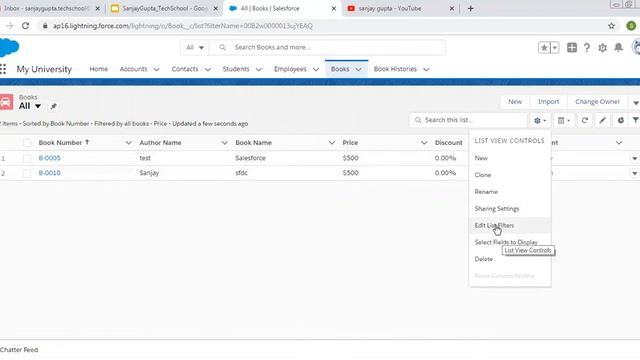Expand the Contacts tab chevron
Screen dimensions: 640x360
pyautogui.click(x=208, y=69)
